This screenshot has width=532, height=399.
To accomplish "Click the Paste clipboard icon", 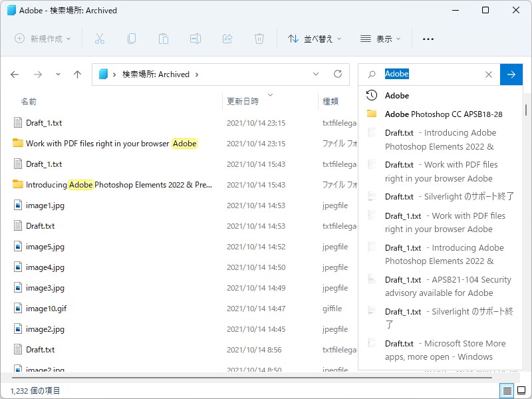I will (x=163, y=39).
